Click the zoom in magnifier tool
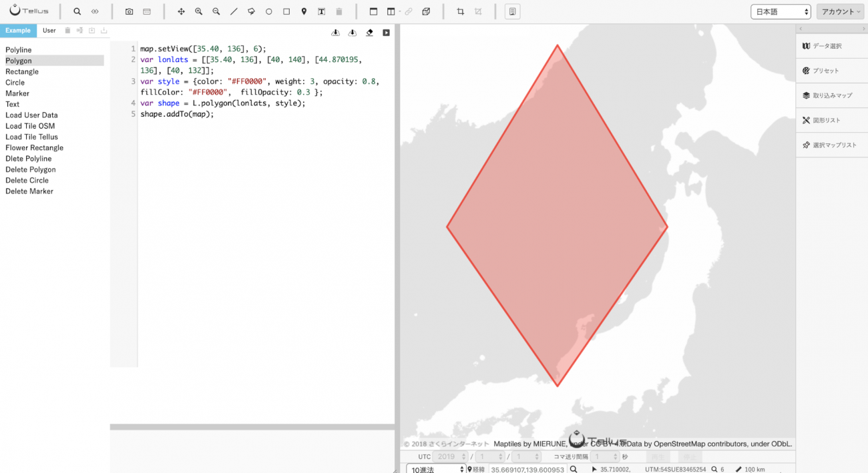868x473 pixels. point(198,12)
